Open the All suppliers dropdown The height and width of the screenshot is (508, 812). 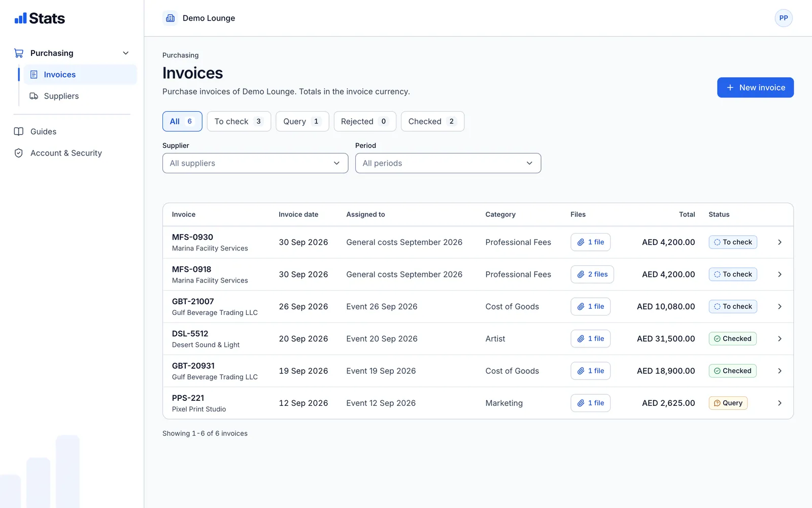pos(255,163)
